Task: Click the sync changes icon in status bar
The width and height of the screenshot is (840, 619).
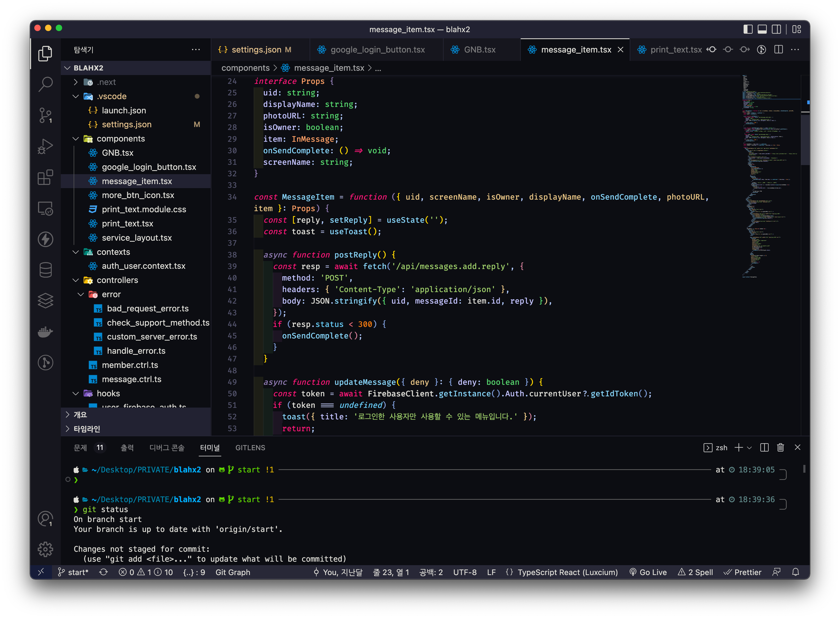Action: pos(103,572)
